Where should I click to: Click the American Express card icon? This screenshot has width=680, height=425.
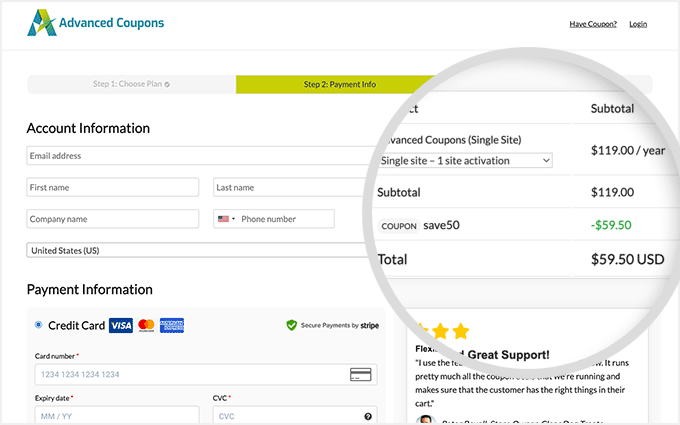(172, 326)
